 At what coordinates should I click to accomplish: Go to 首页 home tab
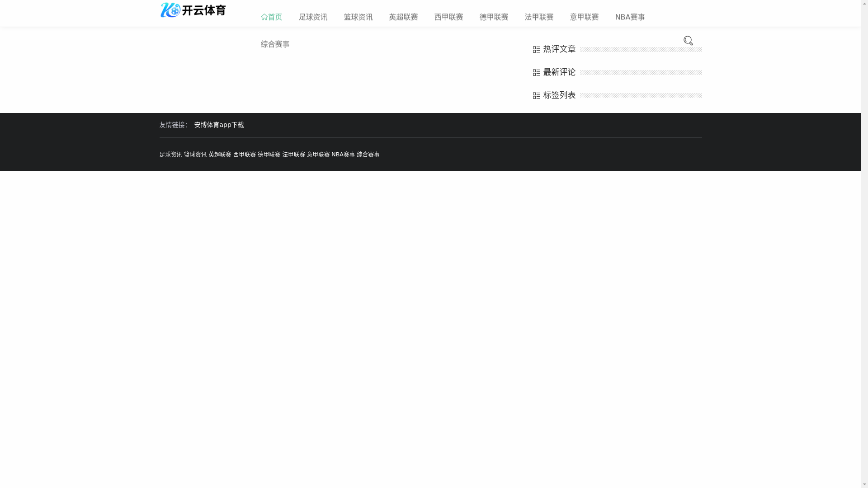coord(271,17)
